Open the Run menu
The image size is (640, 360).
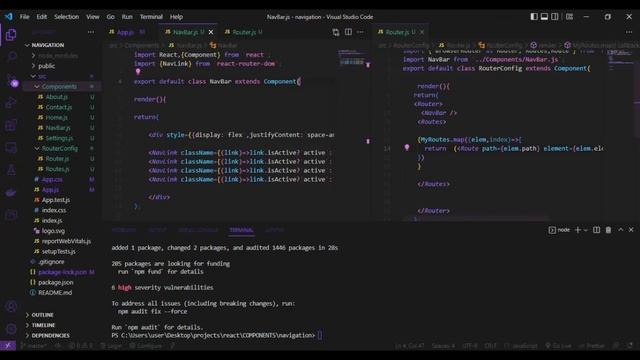[127, 17]
